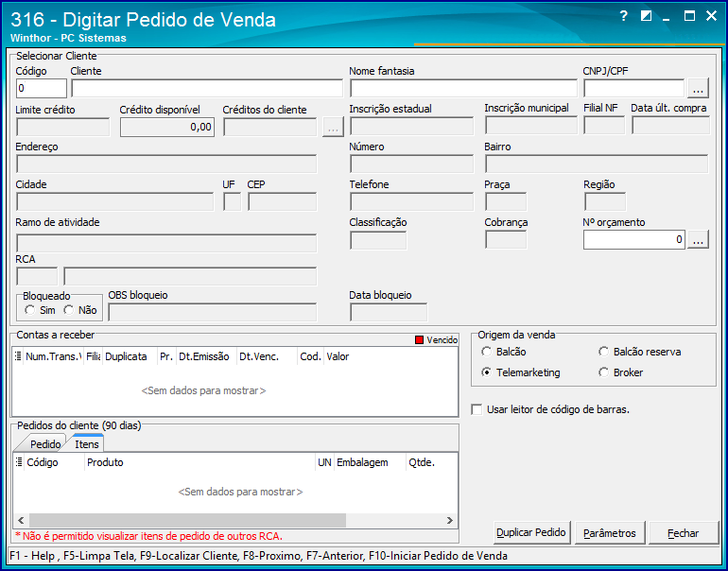The width and height of the screenshot is (728, 571).
Task: Switch to the Itens tab
Action: [x=87, y=443]
